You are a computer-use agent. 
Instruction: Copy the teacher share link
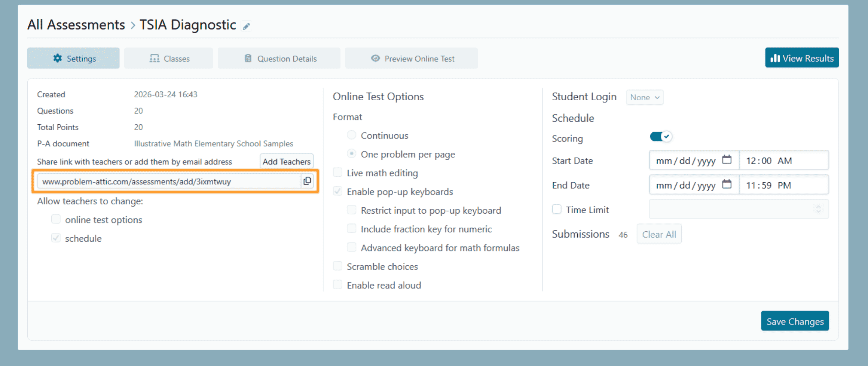coord(307,181)
